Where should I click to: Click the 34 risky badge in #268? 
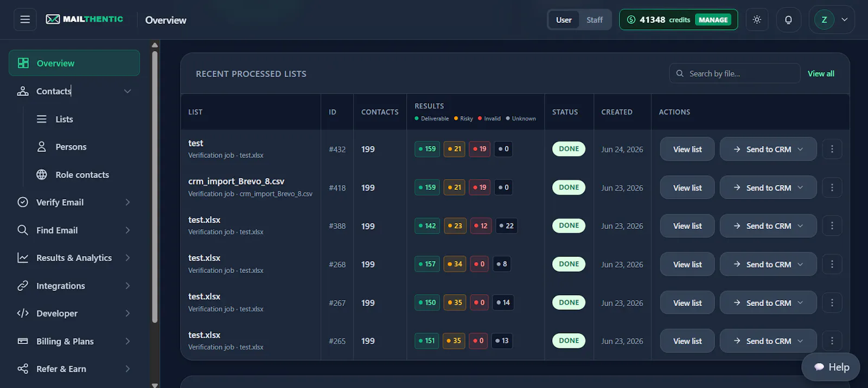pyautogui.click(x=455, y=264)
